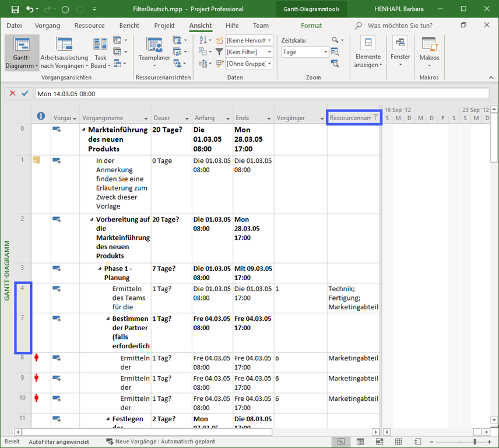499x448 pixels.
Task: Click the 'Was möchten Sie tun?' search box
Action: click(400, 26)
